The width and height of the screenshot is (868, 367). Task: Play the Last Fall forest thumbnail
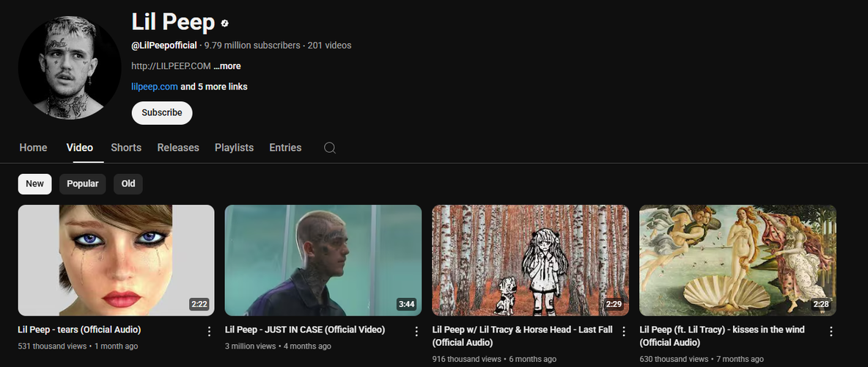(530, 260)
